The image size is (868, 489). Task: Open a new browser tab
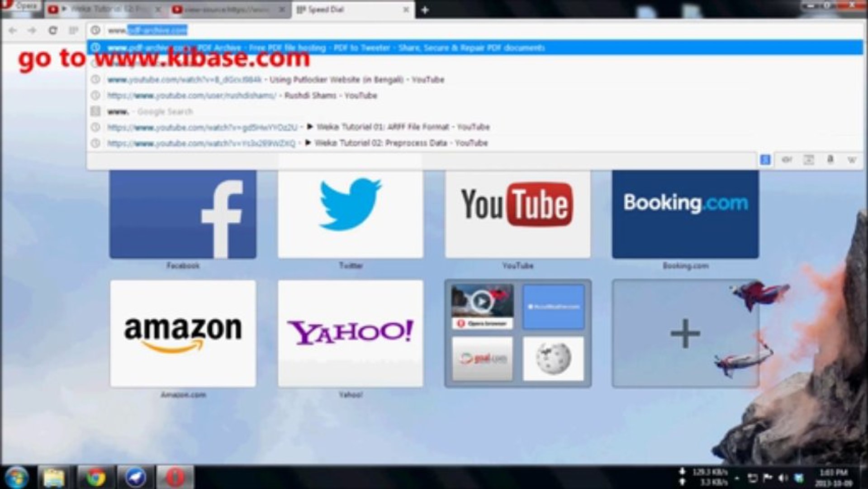424,10
